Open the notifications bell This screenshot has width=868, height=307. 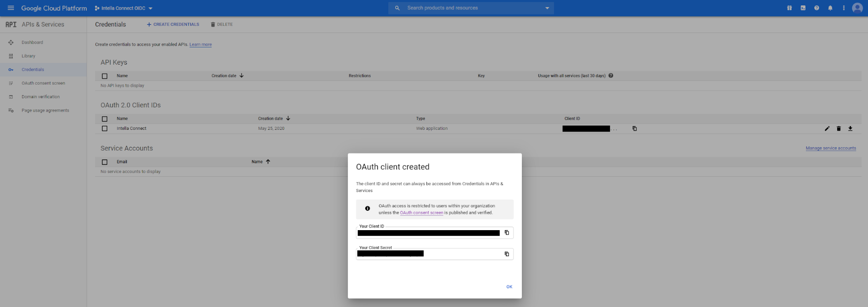pos(830,8)
